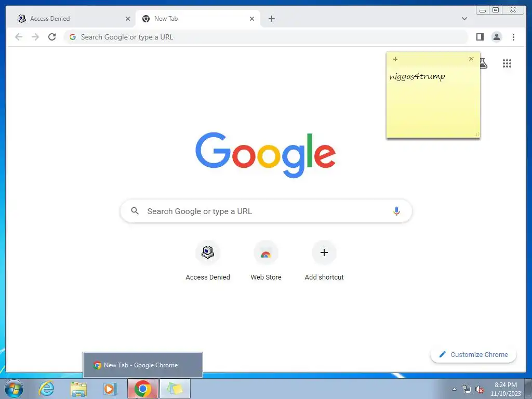
Task: Close the Access Denied tab
Action: point(128,19)
